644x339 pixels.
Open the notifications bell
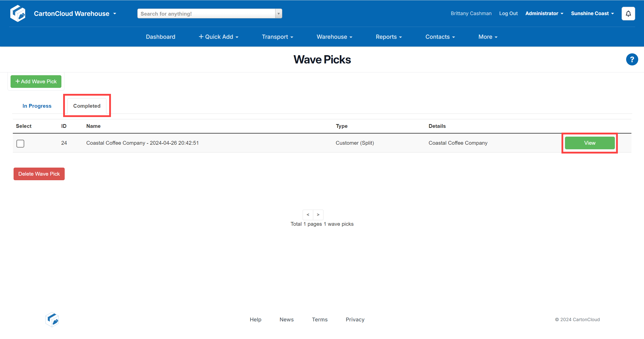tap(628, 14)
